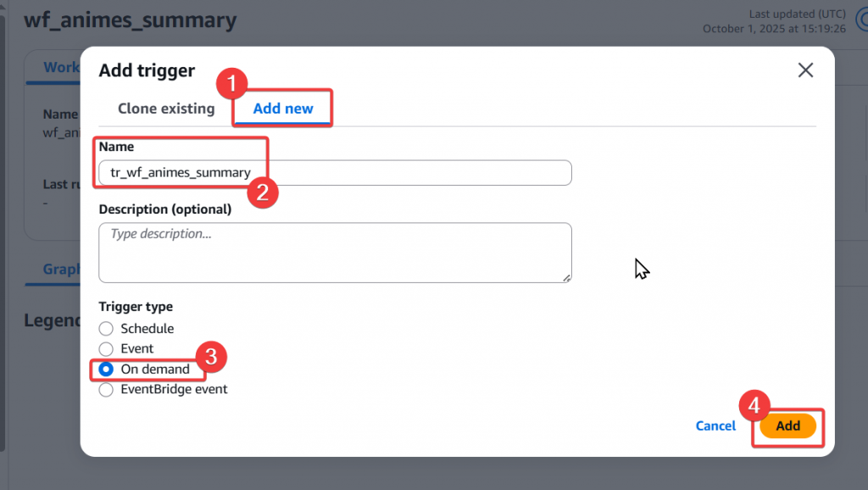Image resolution: width=868 pixels, height=490 pixels.
Task: Click the red step 3 marker
Action: tap(211, 357)
